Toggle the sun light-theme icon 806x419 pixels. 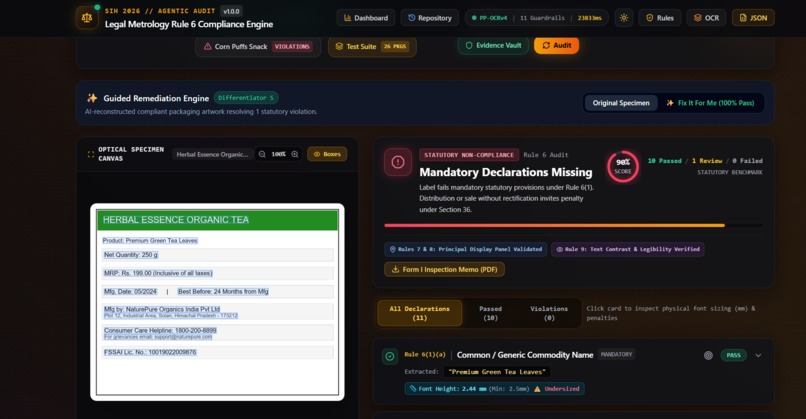pos(624,18)
